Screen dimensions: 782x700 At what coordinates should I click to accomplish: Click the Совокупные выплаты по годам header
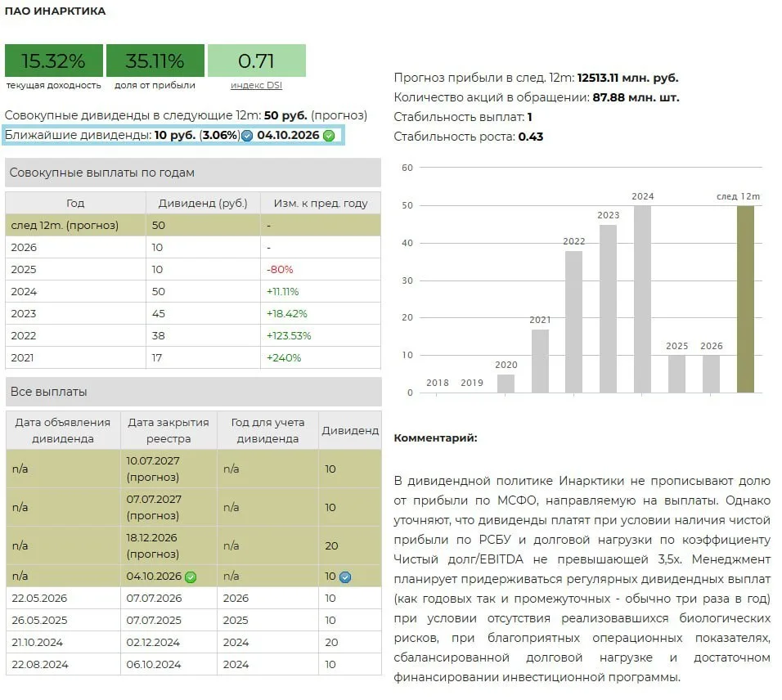[x=193, y=173]
